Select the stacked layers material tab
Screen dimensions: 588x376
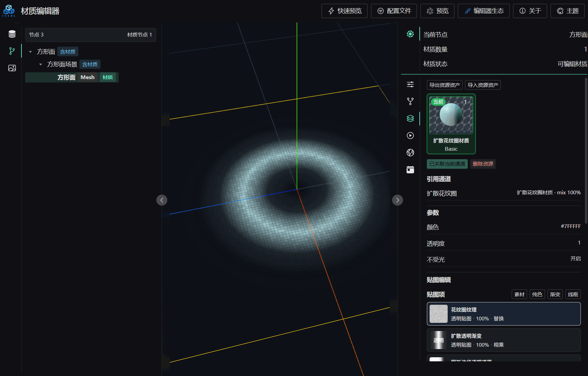(410, 118)
